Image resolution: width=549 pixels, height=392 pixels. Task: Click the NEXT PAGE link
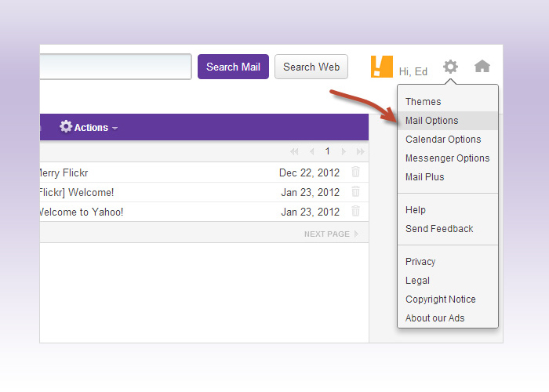point(331,234)
